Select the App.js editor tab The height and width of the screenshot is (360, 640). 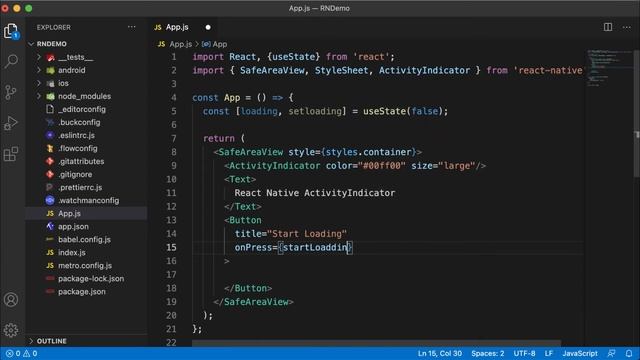177,27
